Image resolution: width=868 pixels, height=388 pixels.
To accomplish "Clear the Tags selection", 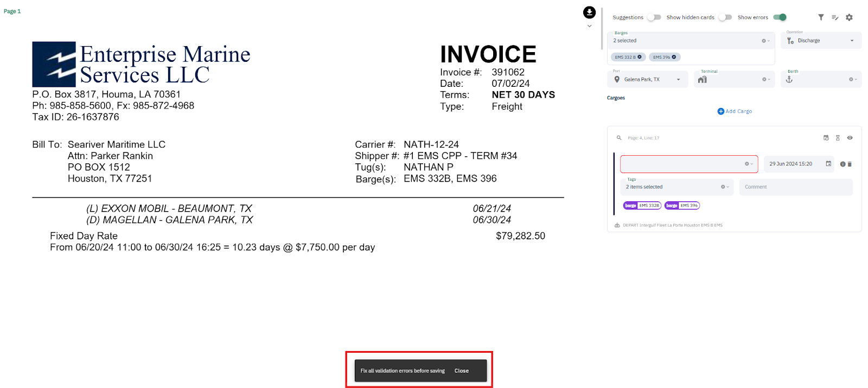I will click(723, 187).
